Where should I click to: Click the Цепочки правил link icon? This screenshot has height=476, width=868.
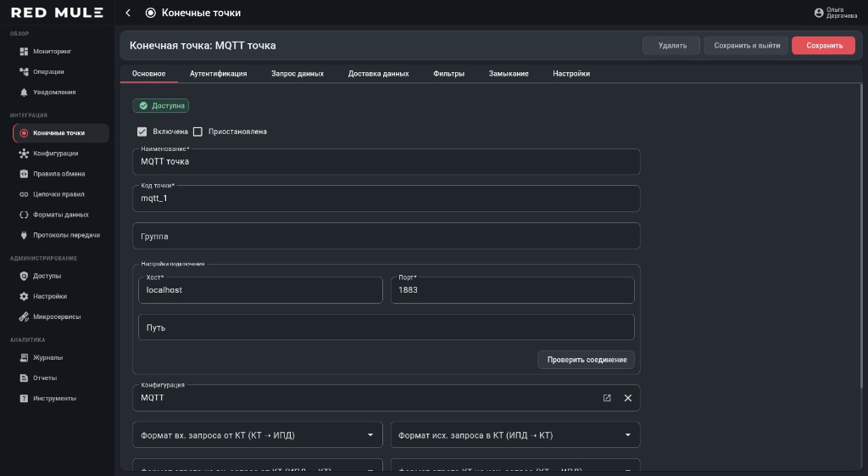(24, 194)
